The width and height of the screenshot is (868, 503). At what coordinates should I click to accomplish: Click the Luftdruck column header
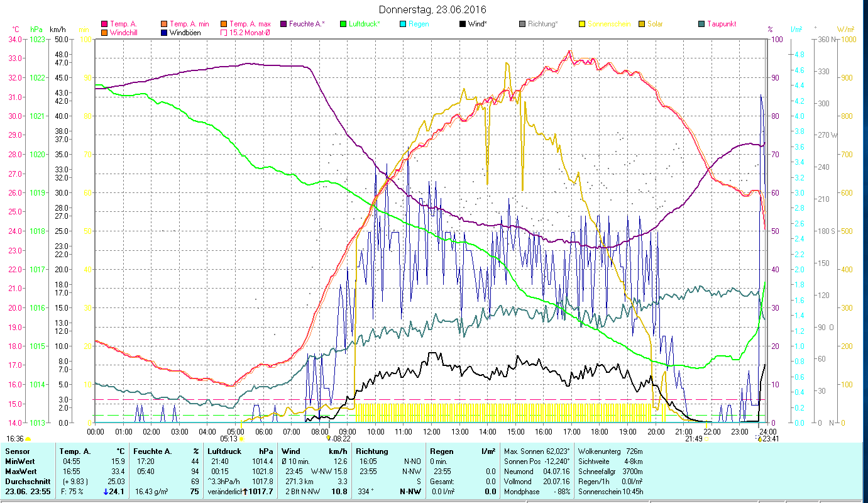[x=223, y=451]
